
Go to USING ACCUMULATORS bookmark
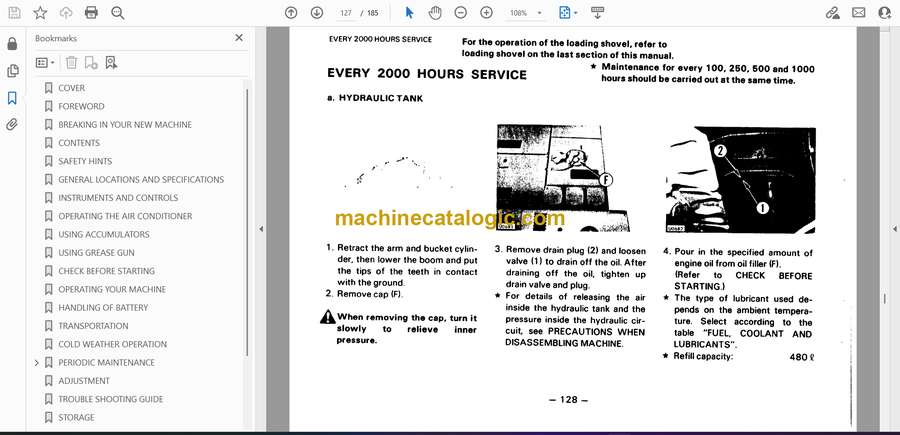pos(103,235)
